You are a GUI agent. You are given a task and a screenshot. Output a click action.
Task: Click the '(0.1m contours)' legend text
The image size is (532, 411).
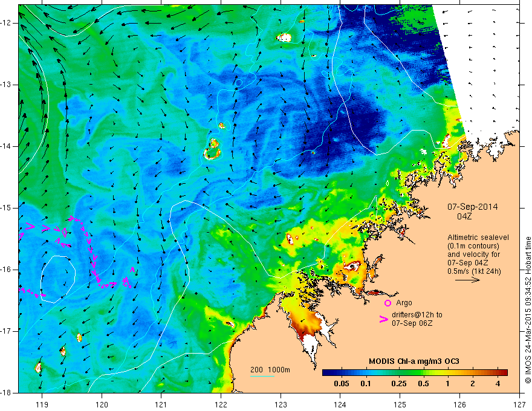(x=473, y=246)
